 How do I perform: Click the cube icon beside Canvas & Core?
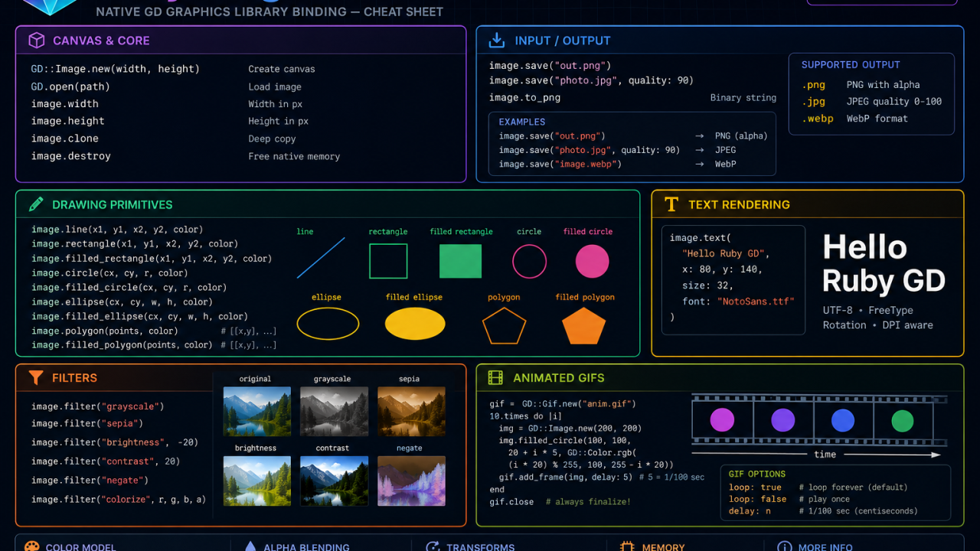(x=36, y=41)
